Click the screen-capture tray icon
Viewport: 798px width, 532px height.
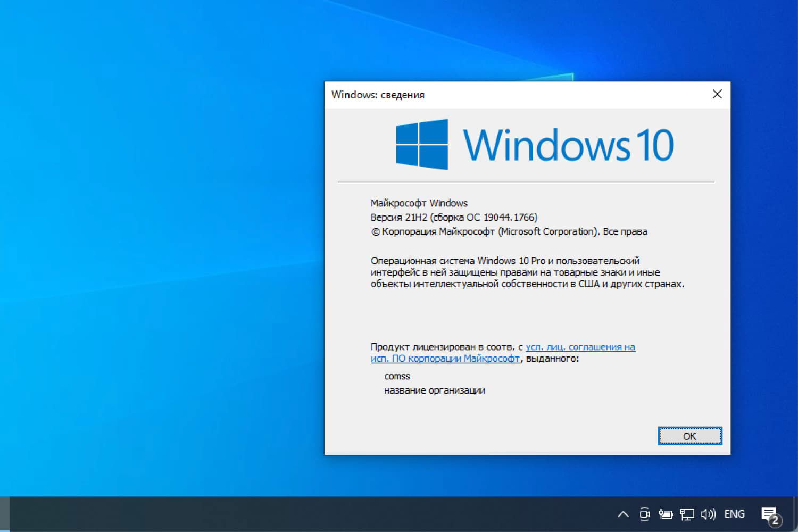pos(644,513)
